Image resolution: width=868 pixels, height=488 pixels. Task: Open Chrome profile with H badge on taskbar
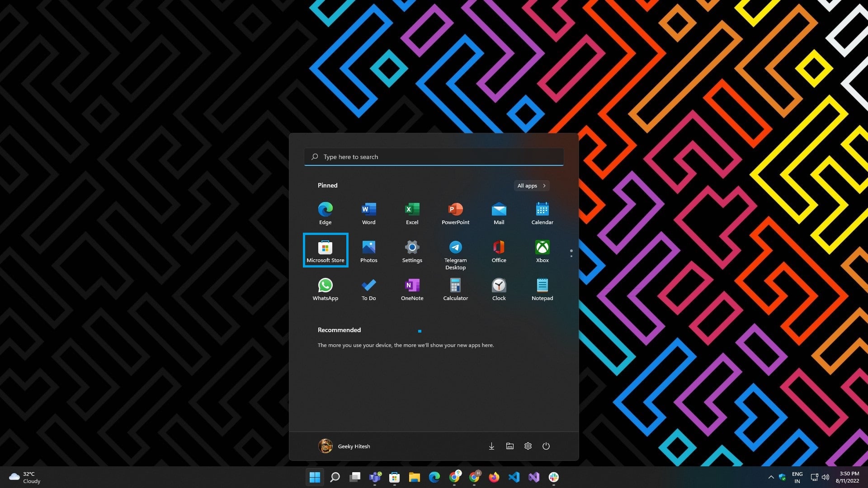point(474,477)
